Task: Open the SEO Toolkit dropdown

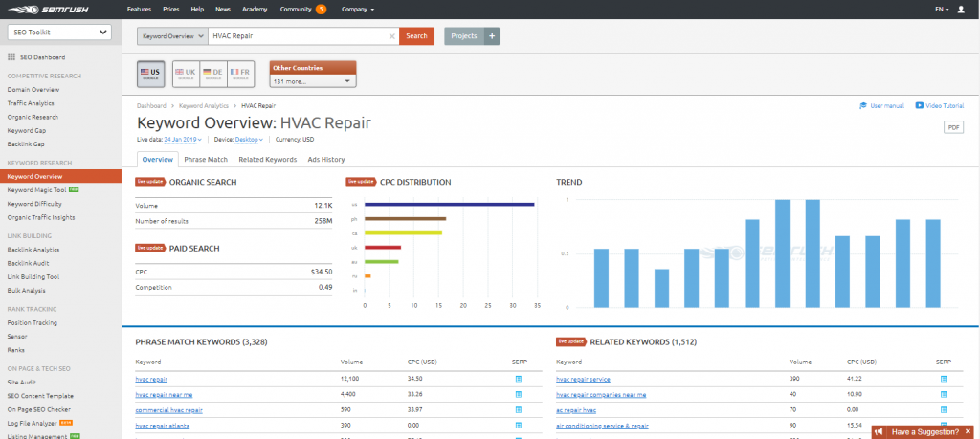Action: tap(58, 32)
